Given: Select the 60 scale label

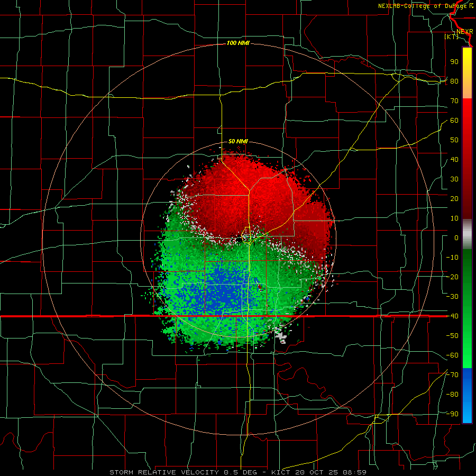Looking at the screenshot, I should 454,121.
